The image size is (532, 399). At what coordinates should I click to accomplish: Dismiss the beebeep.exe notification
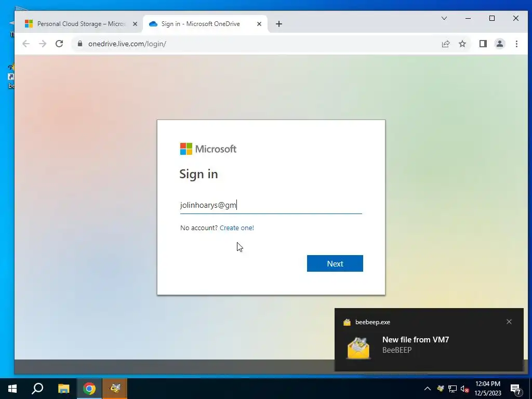coord(509,322)
